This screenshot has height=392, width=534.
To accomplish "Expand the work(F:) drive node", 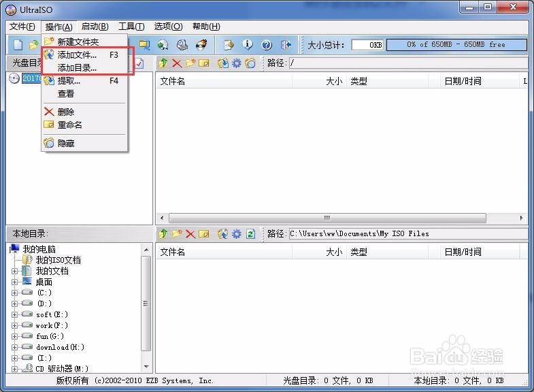I will pos(15,325).
